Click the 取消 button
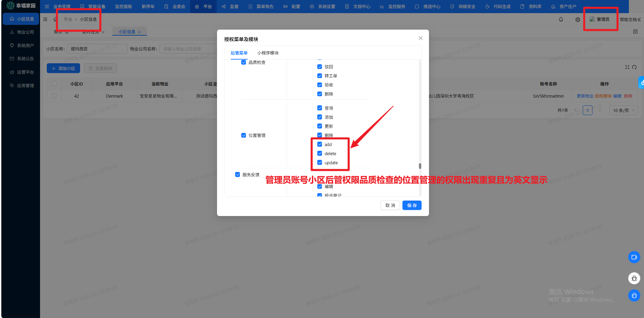Image resolution: width=644 pixels, height=318 pixels. click(390, 205)
